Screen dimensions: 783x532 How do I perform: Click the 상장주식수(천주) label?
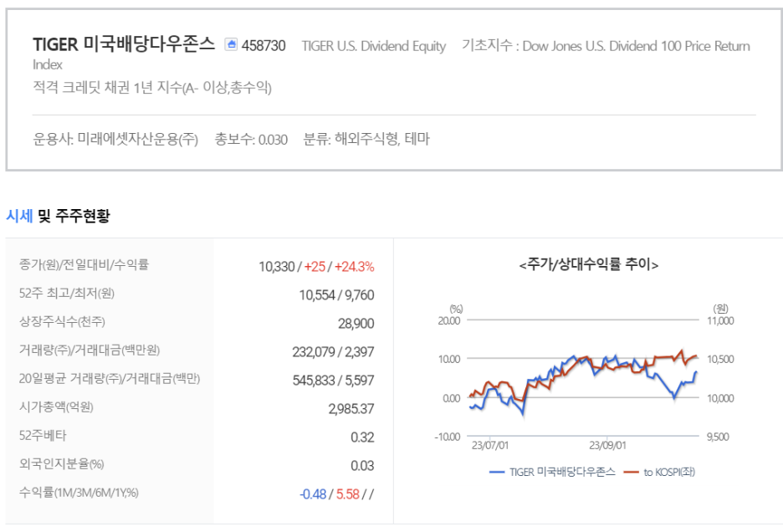click(62, 322)
